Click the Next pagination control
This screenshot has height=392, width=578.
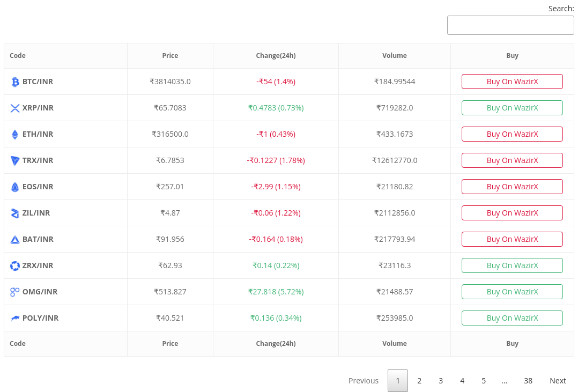558,381
